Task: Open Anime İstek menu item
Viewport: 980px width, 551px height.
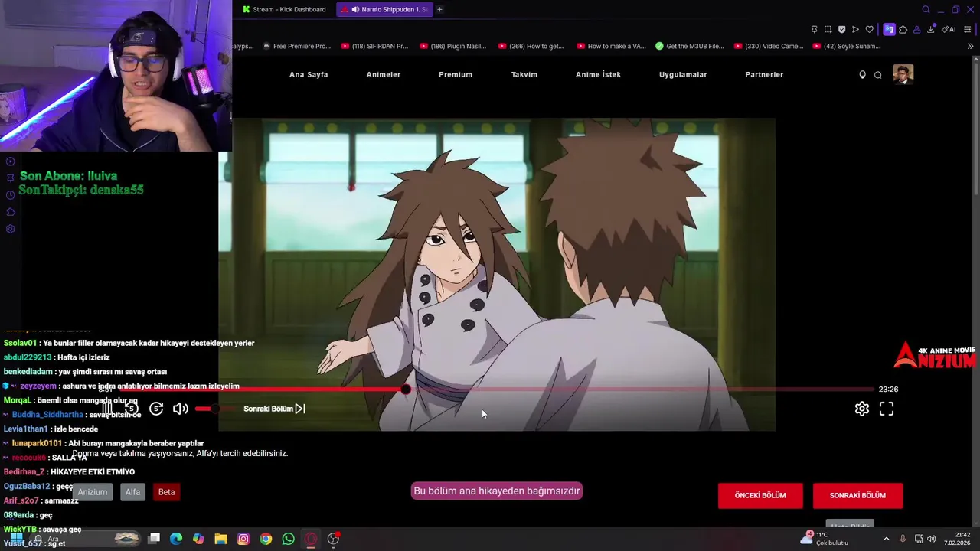Action: [x=598, y=74]
